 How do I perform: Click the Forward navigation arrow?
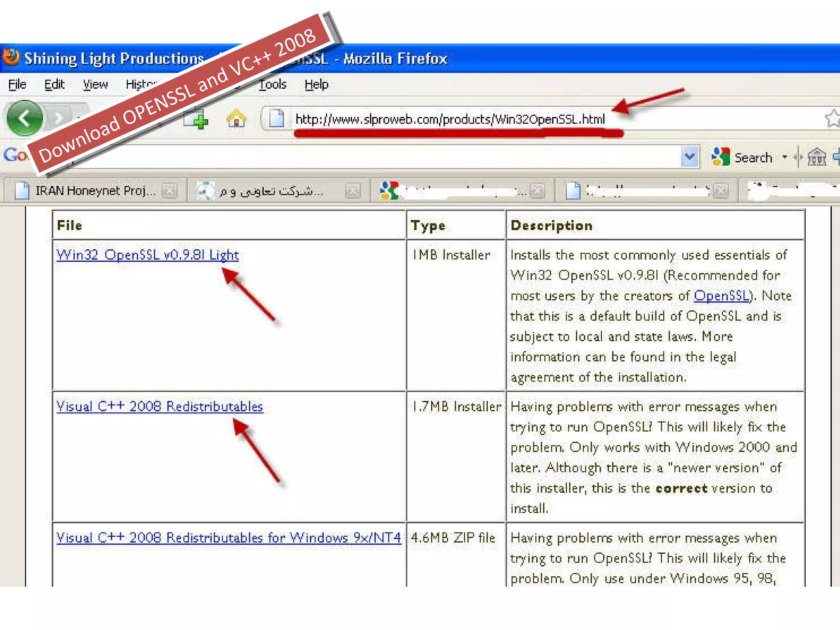(59, 119)
